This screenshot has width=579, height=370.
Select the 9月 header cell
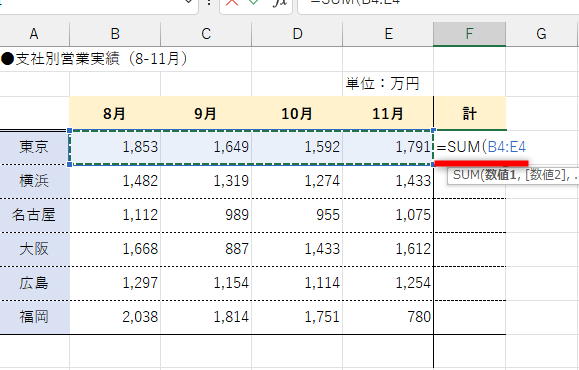click(206, 113)
